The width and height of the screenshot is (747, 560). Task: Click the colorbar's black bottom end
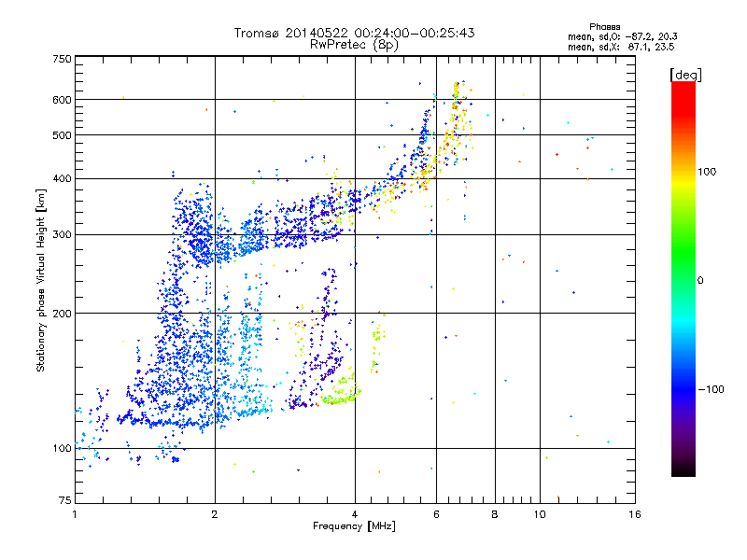(x=684, y=469)
